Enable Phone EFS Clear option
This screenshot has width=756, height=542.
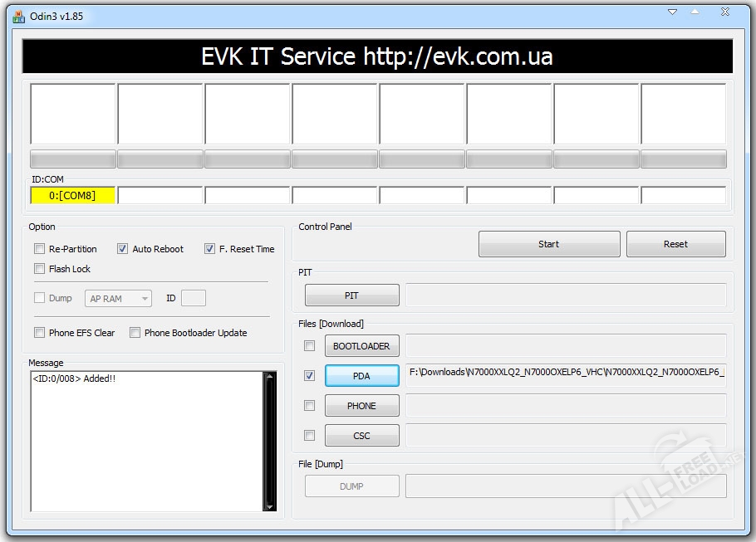point(39,333)
